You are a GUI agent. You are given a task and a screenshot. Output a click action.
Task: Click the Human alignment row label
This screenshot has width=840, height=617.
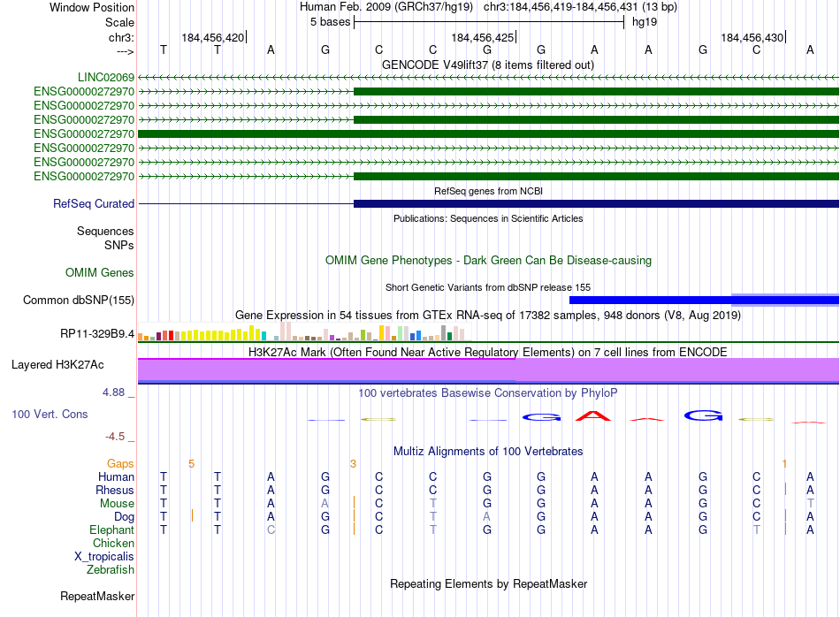(116, 476)
